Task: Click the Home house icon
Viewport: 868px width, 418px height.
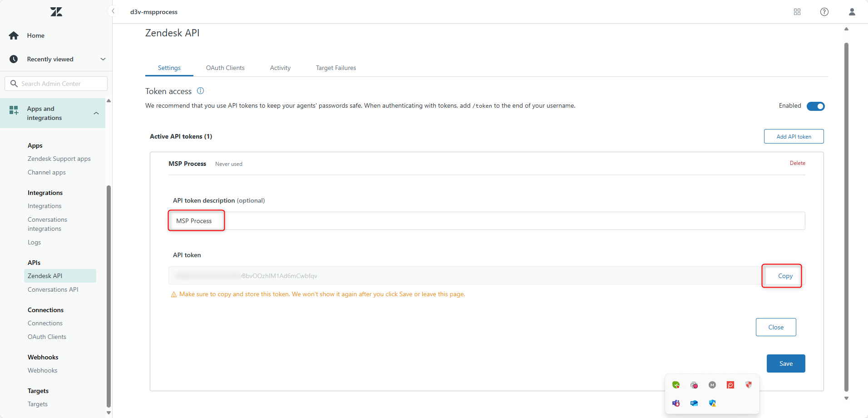Action: (14, 35)
